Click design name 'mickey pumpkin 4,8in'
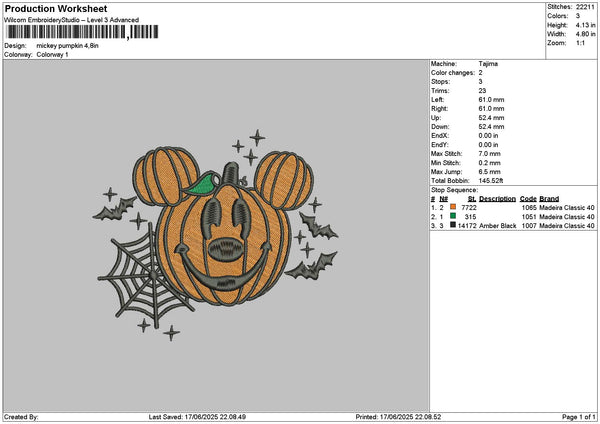 pos(67,46)
